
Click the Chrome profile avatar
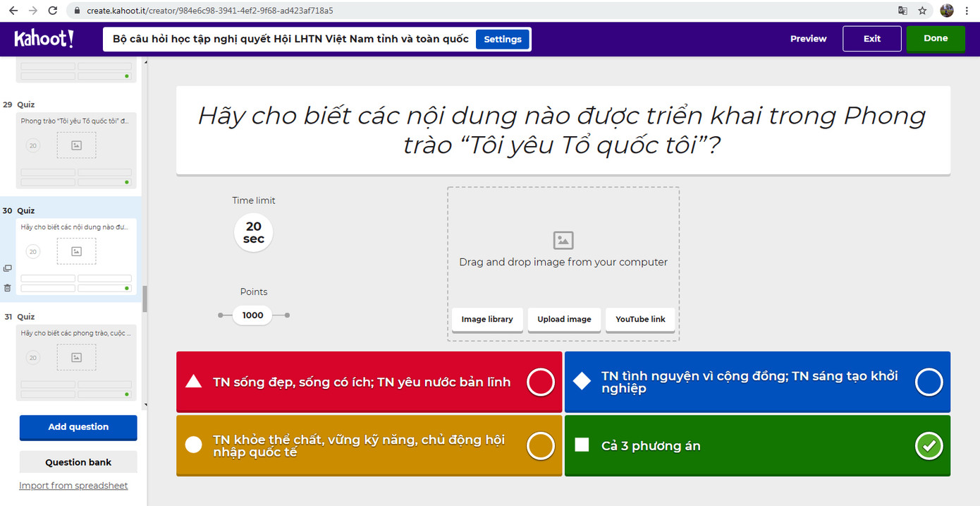pos(945,11)
